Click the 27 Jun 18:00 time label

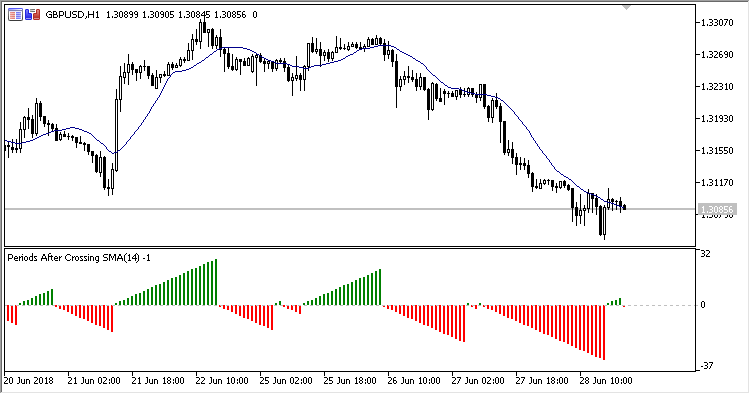pyautogui.click(x=542, y=381)
